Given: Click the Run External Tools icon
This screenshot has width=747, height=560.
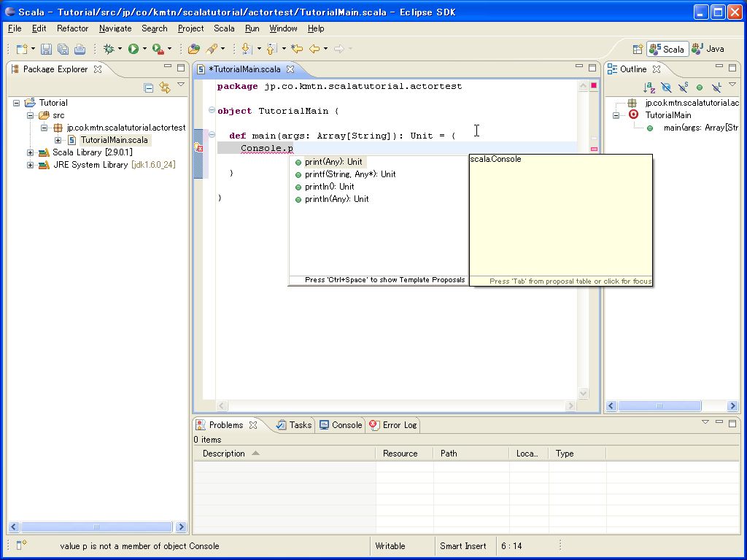Looking at the screenshot, I should pyautogui.click(x=158, y=49).
